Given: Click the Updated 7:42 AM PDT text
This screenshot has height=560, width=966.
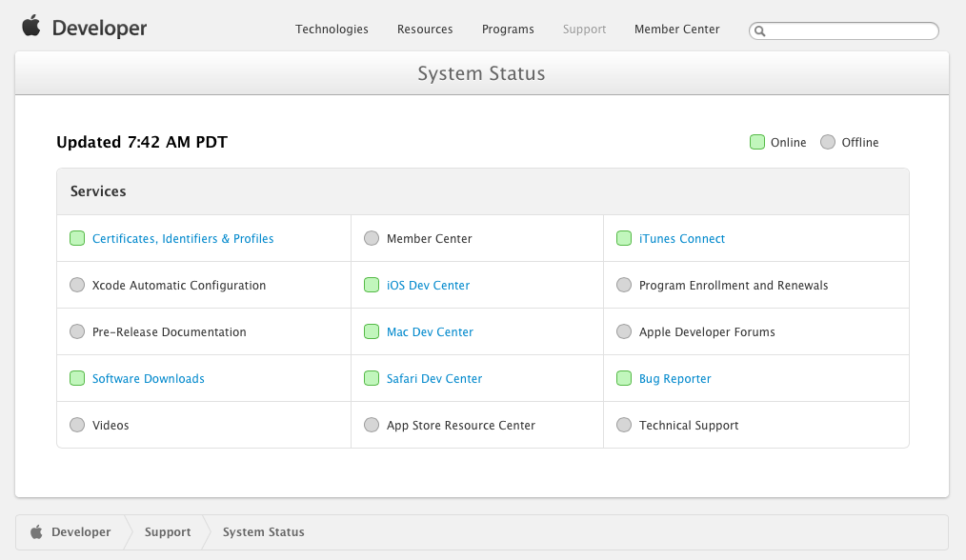Looking at the screenshot, I should point(142,142).
